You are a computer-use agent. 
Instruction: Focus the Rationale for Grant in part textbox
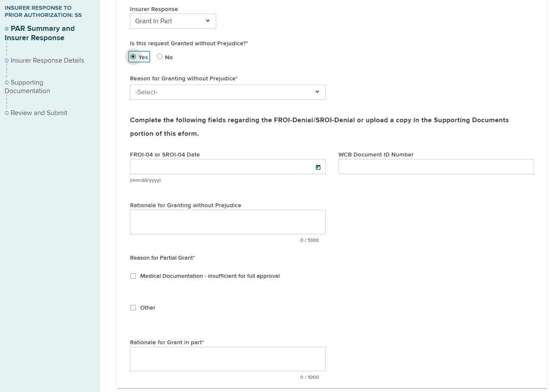(227, 359)
